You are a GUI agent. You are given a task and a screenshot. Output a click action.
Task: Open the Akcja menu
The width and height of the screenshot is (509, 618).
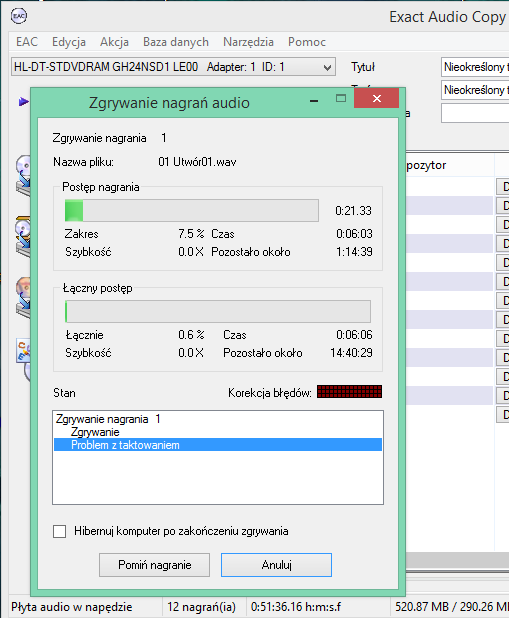(x=114, y=42)
